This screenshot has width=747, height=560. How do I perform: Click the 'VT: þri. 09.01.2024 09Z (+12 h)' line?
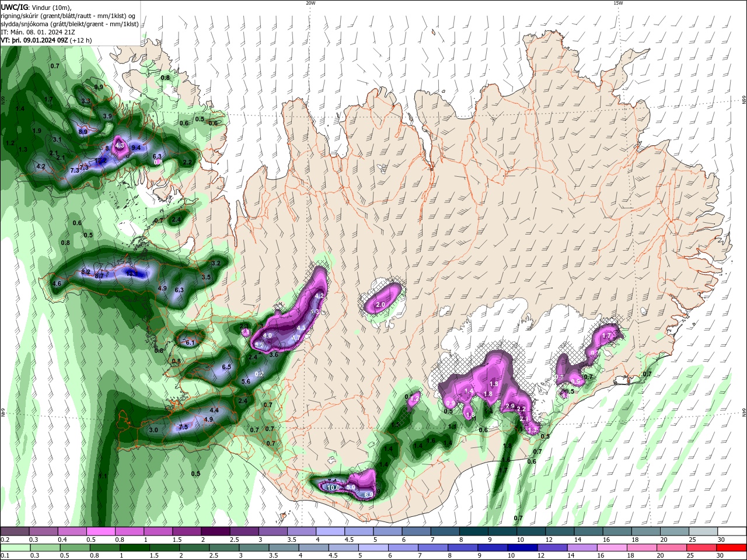click(46, 40)
